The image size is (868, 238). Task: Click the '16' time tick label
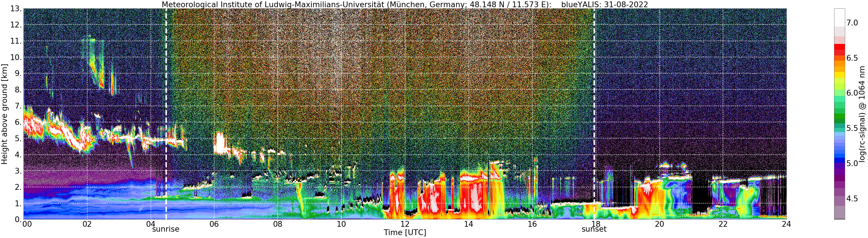coord(532,224)
